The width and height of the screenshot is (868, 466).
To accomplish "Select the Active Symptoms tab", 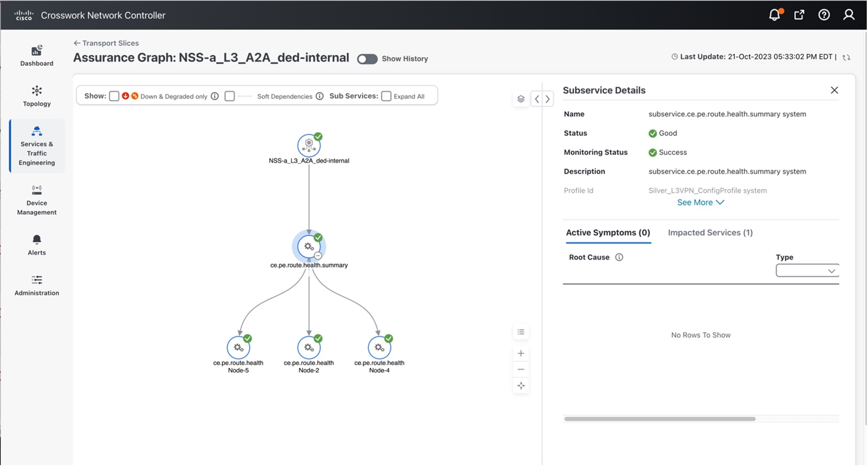I will (607, 232).
